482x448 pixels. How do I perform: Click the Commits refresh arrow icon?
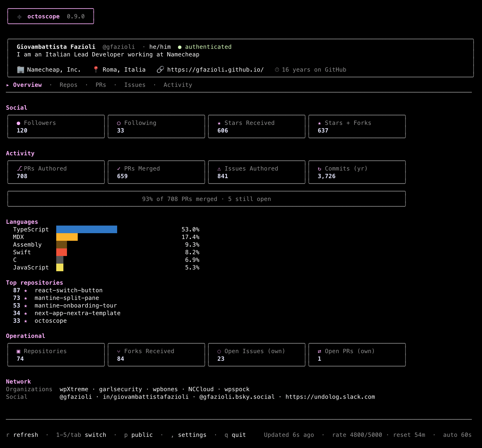pos(320,169)
